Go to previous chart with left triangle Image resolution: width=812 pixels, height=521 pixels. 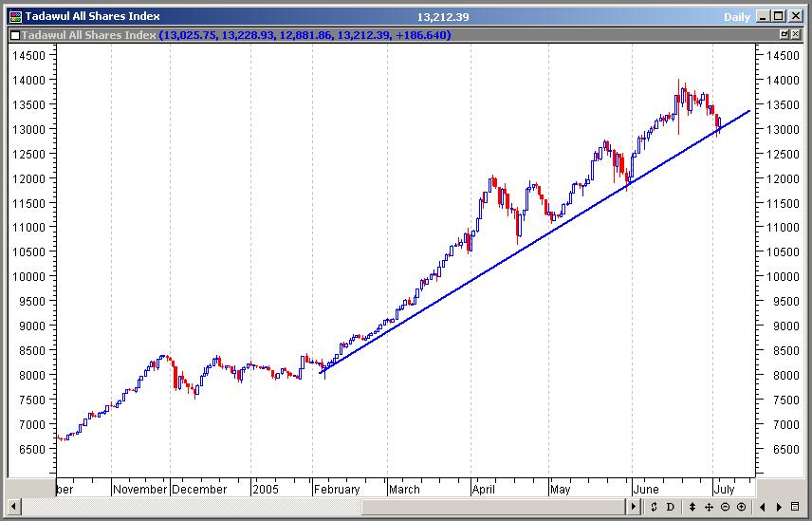pos(763,507)
